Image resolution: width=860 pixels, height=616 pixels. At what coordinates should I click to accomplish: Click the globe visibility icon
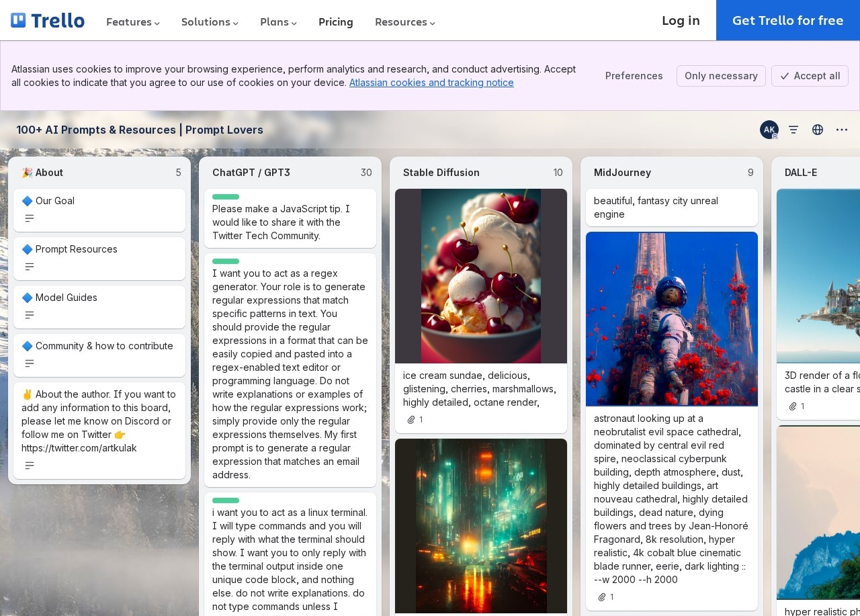[x=818, y=130]
